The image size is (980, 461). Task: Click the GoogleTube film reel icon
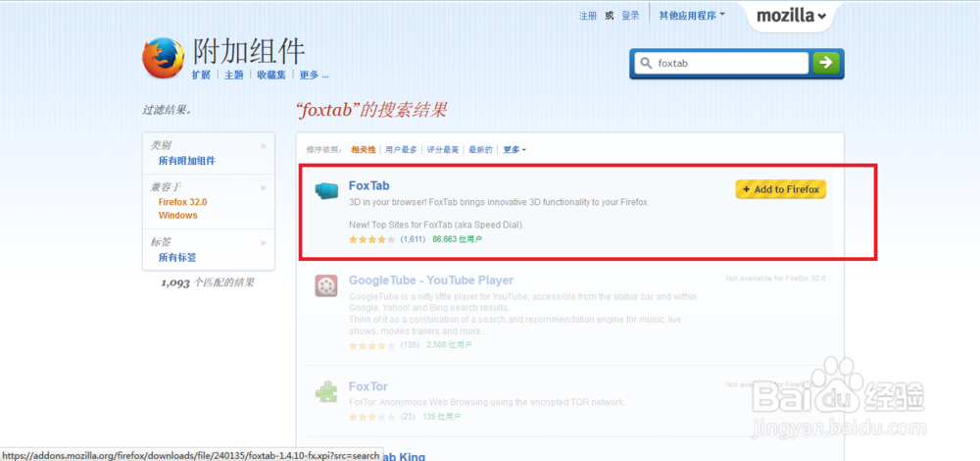pyautogui.click(x=325, y=285)
